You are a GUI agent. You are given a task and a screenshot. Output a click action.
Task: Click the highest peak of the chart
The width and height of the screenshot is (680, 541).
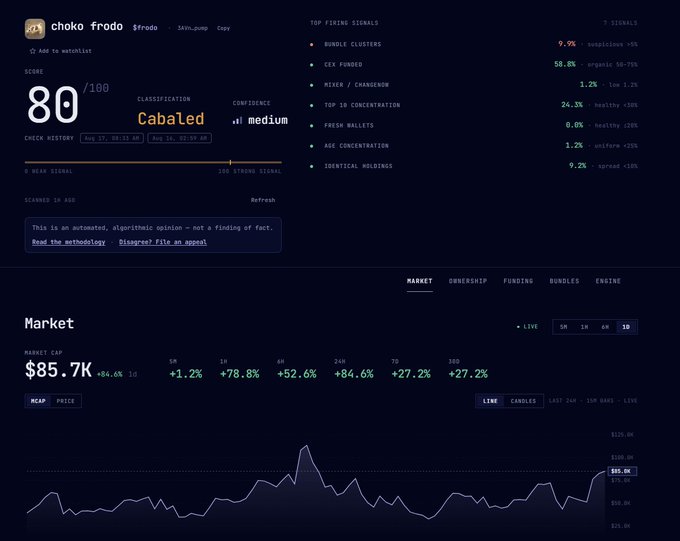pos(307,446)
